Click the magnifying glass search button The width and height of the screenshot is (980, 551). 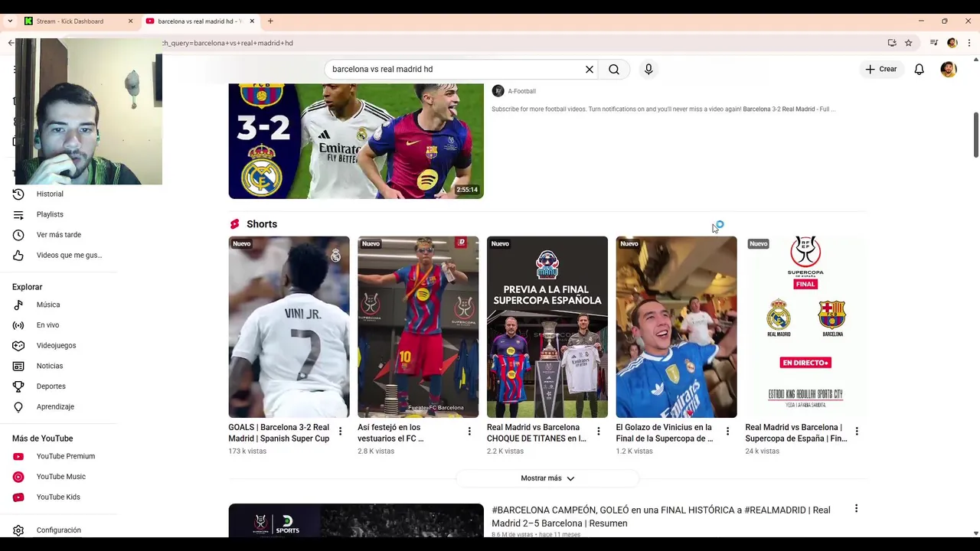pos(614,69)
